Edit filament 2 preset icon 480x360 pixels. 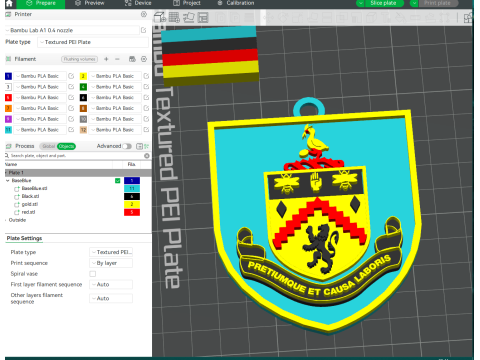point(146,76)
